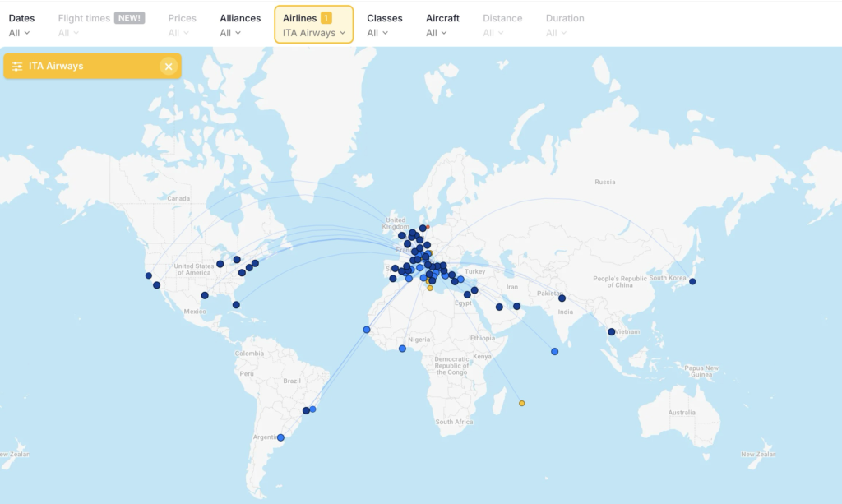Remove the ITA Airways filter chip
This screenshot has width=842, height=504.
169,66
